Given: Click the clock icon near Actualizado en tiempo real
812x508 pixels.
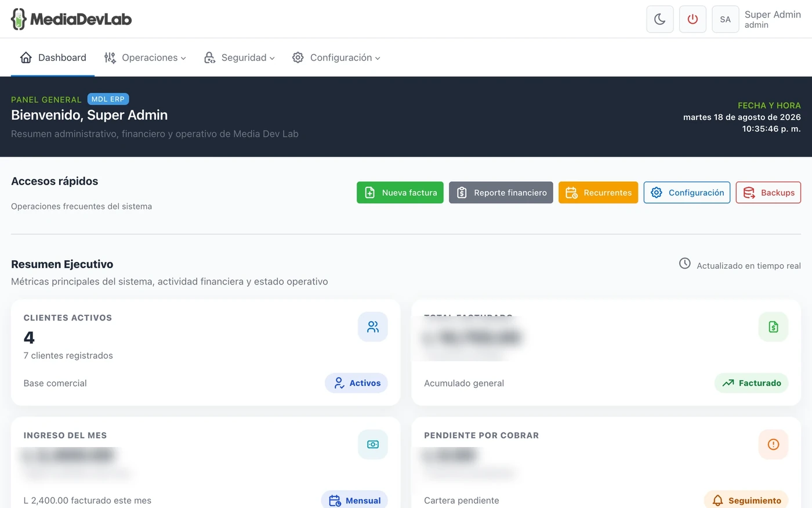Looking at the screenshot, I should click(685, 264).
